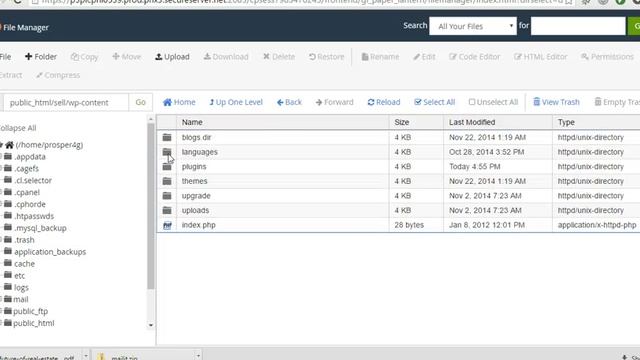
Task: Create a new Folder from toolbar
Action: click(x=40, y=57)
